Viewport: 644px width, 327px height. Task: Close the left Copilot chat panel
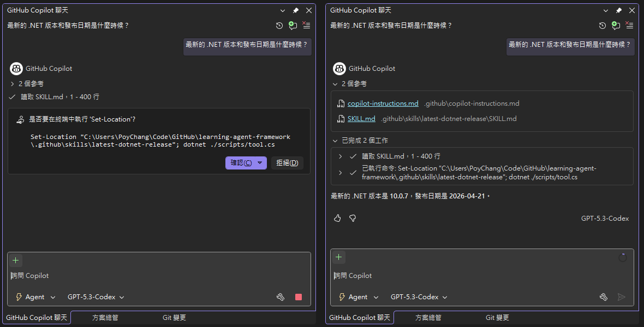[x=309, y=10]
